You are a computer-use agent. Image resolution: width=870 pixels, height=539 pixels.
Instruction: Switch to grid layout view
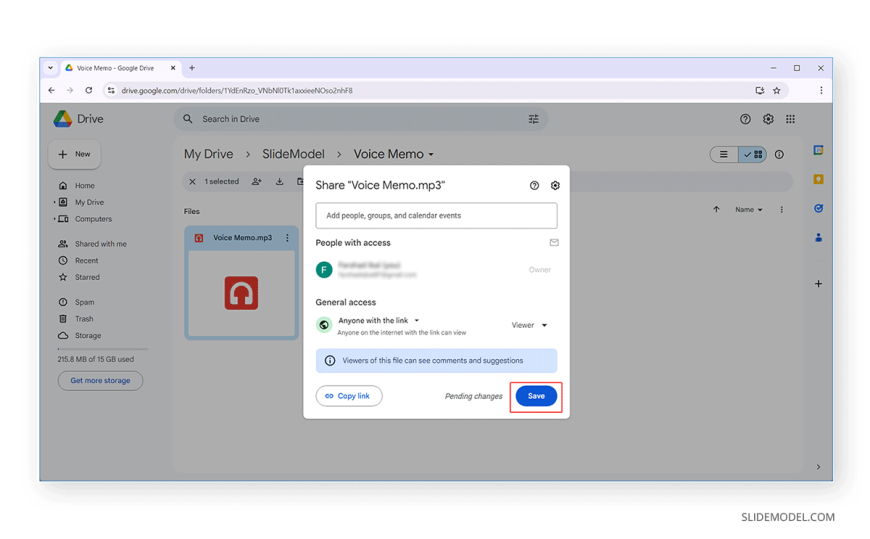(753, 154)
